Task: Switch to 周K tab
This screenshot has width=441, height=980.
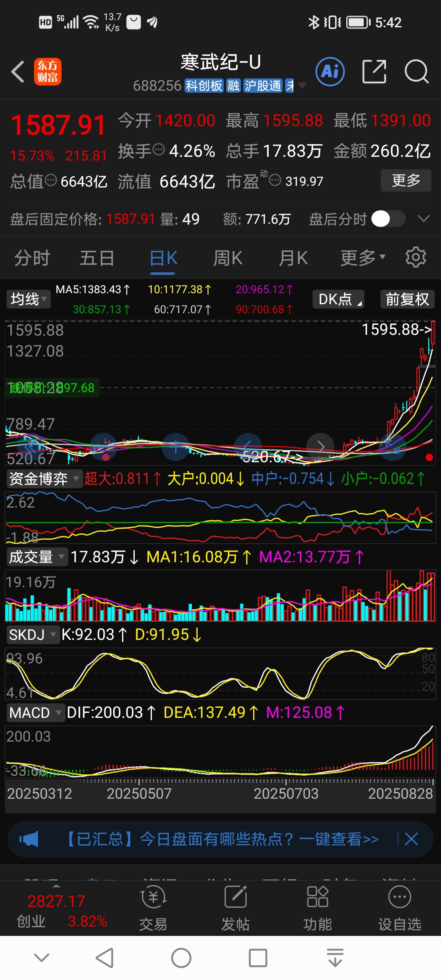Action: 228,258
